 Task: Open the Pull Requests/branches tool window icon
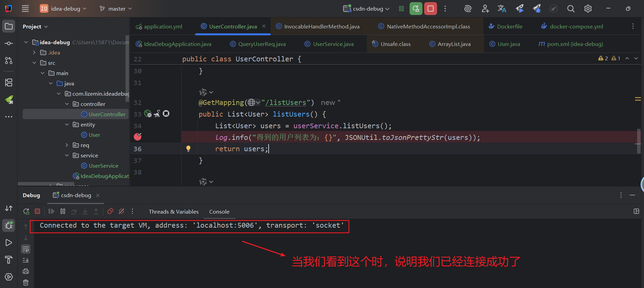click(x=9, y=60)
